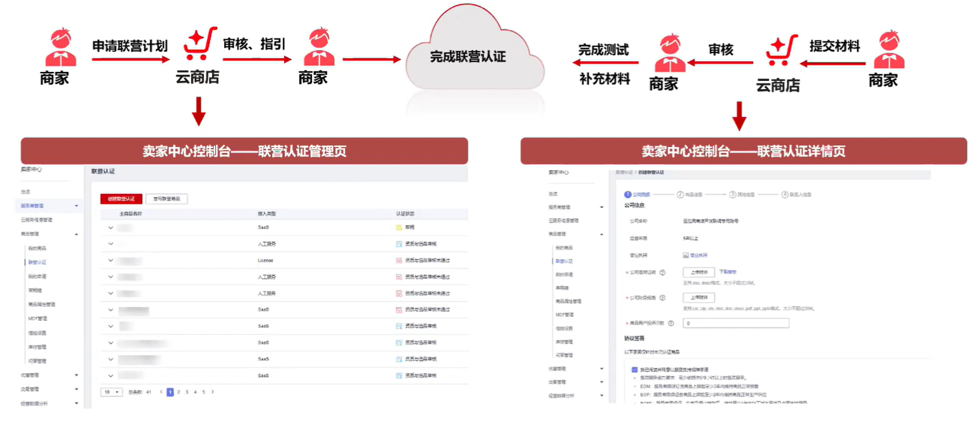Click 上传附件 button for 公司信用证明
This screenshot has height=434, width=980.
699,272
